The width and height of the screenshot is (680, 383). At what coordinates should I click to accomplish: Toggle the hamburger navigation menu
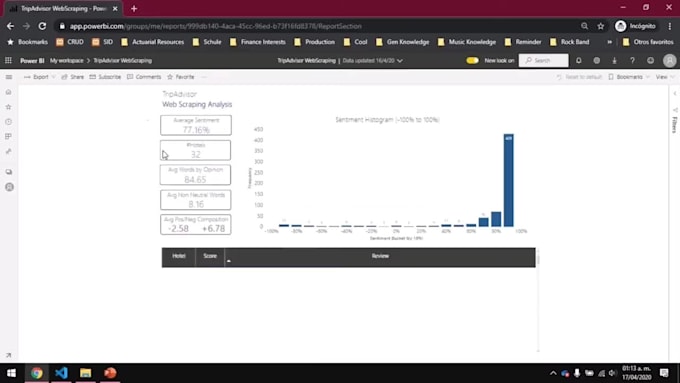(9, 77)
